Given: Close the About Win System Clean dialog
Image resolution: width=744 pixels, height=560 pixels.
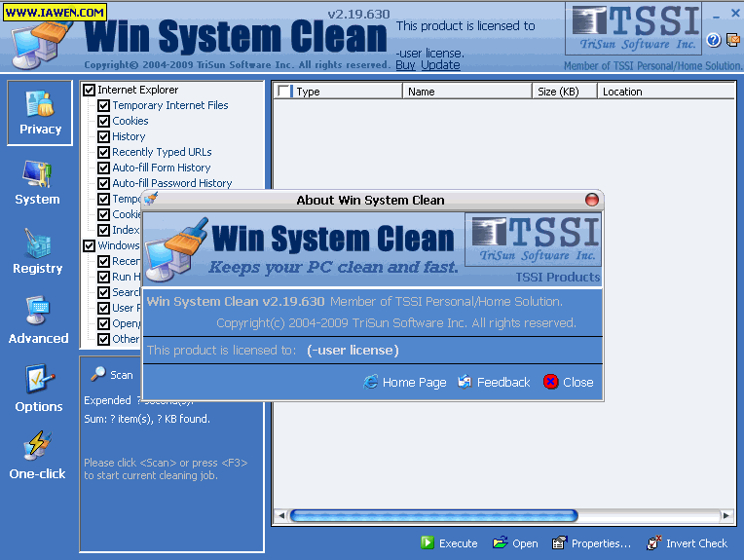Looking at the screenshot, I should click(568, 383).
